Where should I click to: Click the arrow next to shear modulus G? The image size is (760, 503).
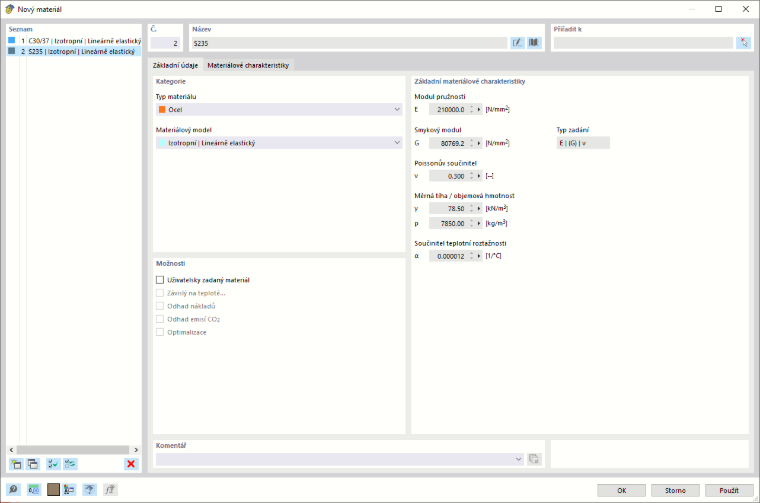479,143
